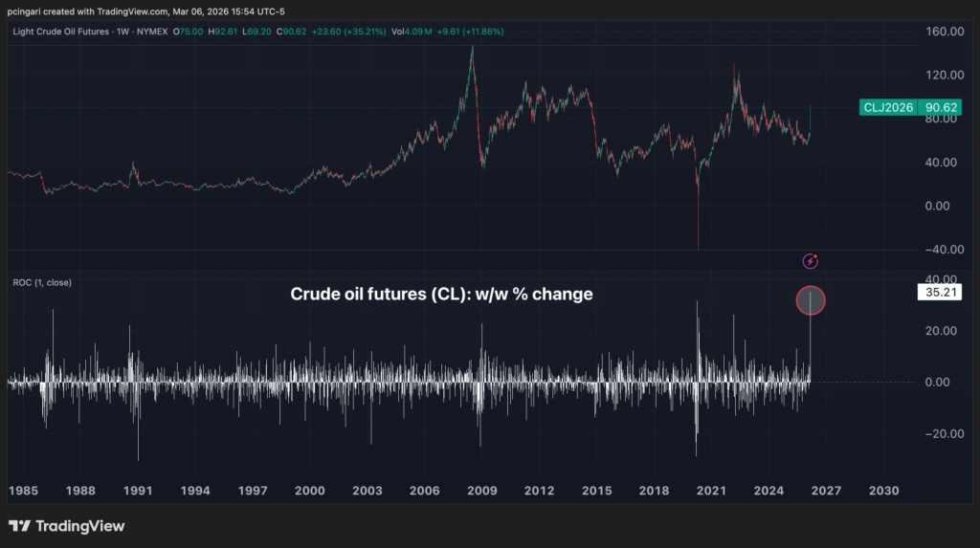Select the red circle highlighting the ROC spike
This screenshot has width=980, height=548.
pos(810,301)
